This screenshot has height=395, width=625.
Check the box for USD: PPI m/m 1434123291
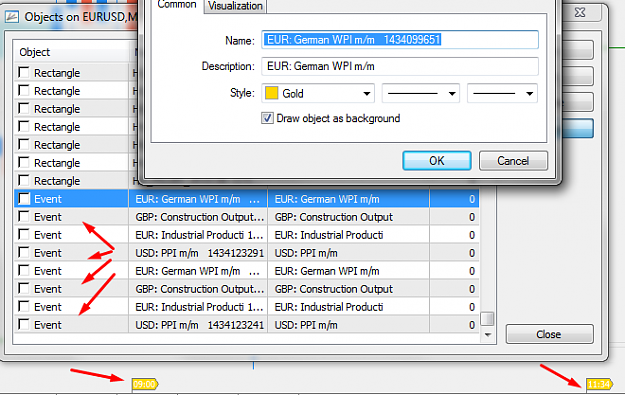point(24,252)
